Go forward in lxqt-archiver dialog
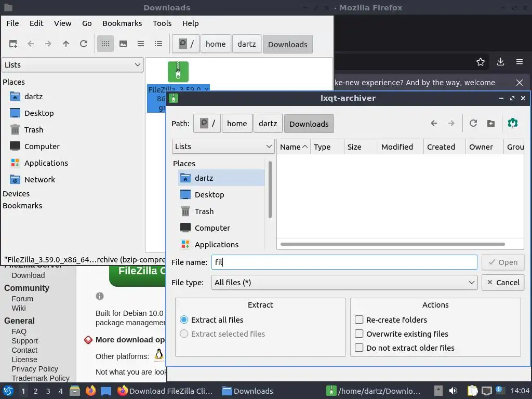The width and height of the screenshot is (532, 399). pos(451,123)
